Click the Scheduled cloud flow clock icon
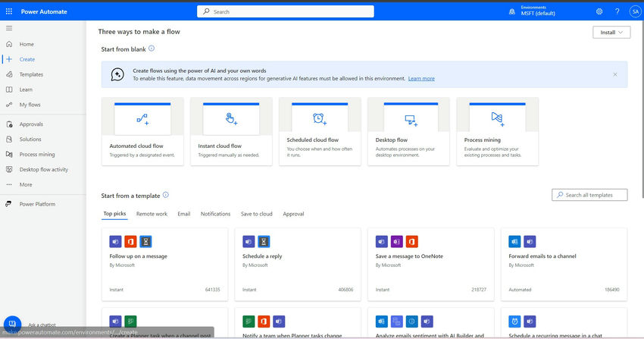This screenshot has width=644, height=339. click(x=320, y=119)
